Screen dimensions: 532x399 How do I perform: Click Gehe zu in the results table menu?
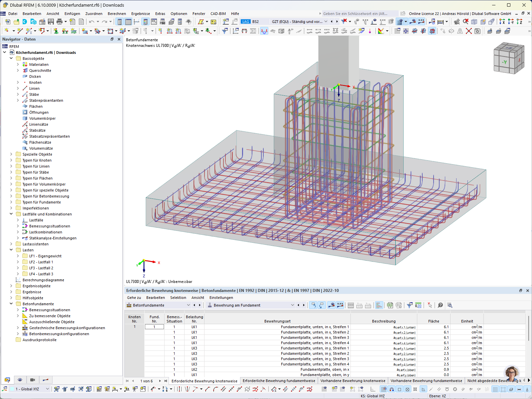click(134, 297)
